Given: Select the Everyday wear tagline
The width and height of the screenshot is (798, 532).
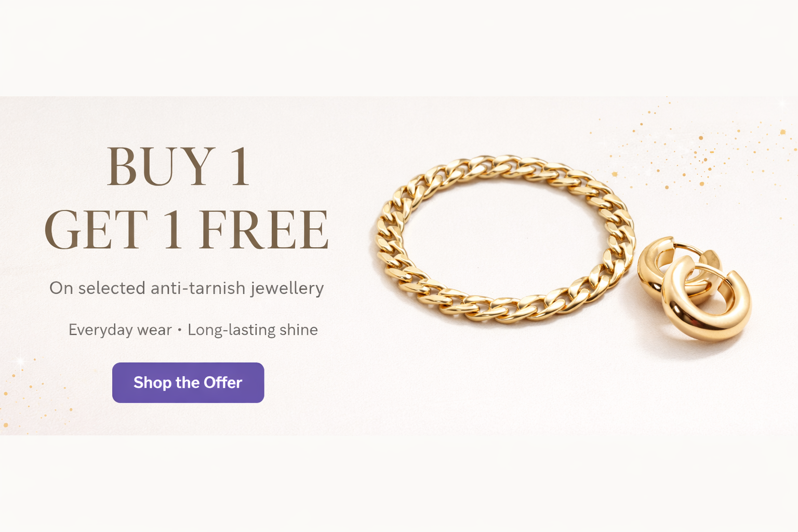Looking at the screenshot, I should [120, 330].
